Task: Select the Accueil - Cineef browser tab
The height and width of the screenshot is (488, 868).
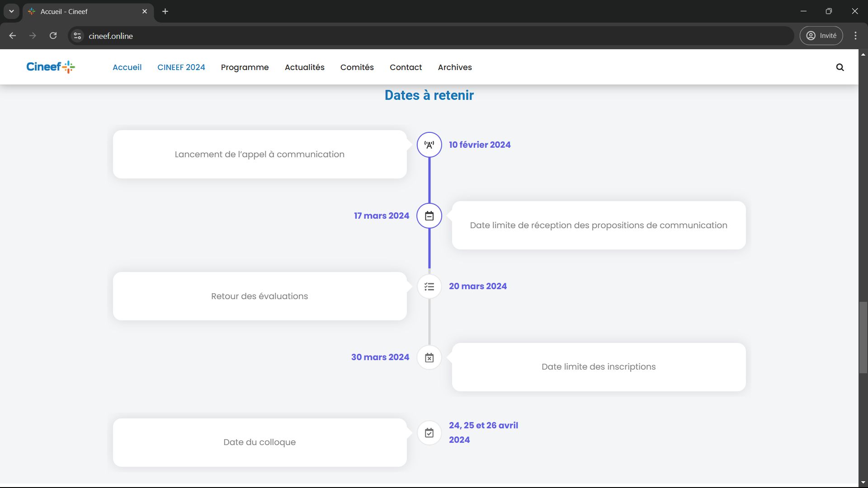Action: [88, 12]
